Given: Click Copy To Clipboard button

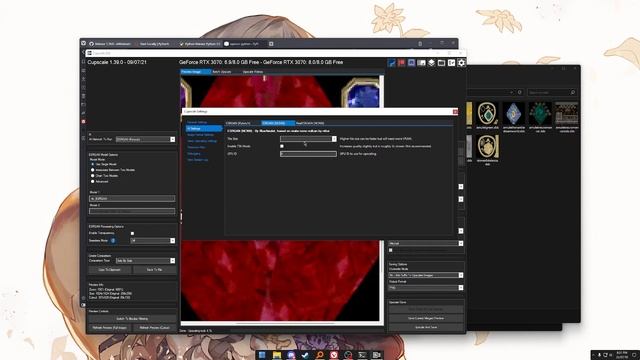Looking at the screenshot, I should click(x=110, y=270).
